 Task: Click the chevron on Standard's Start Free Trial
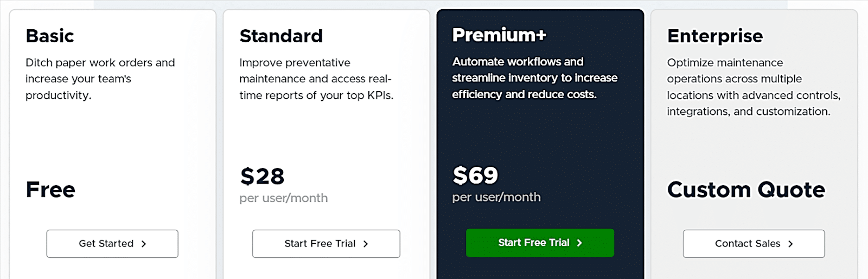coord(366,244)
